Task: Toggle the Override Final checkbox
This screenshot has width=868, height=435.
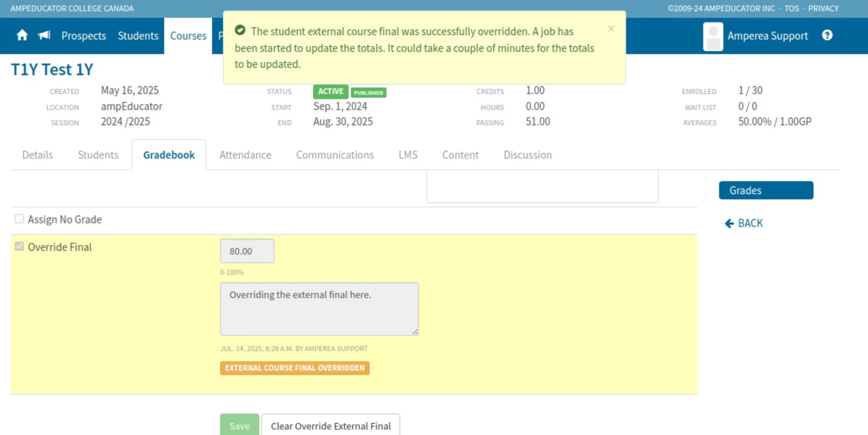Action: 19,246
